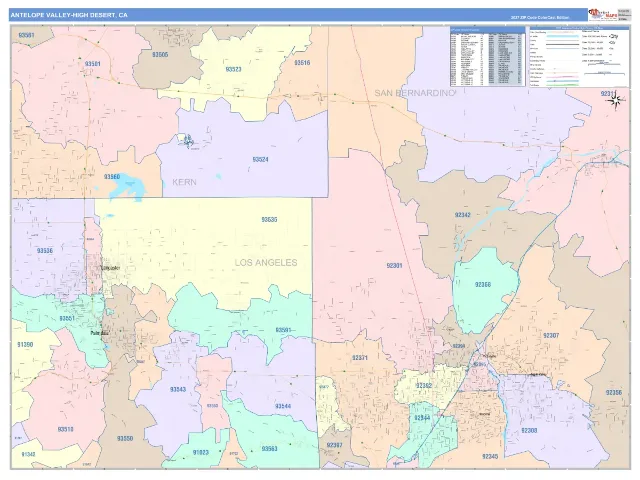Screen dimensions: 640x480
Task: Open the ZIP code index table thumbnail
Action: (487, 57)
